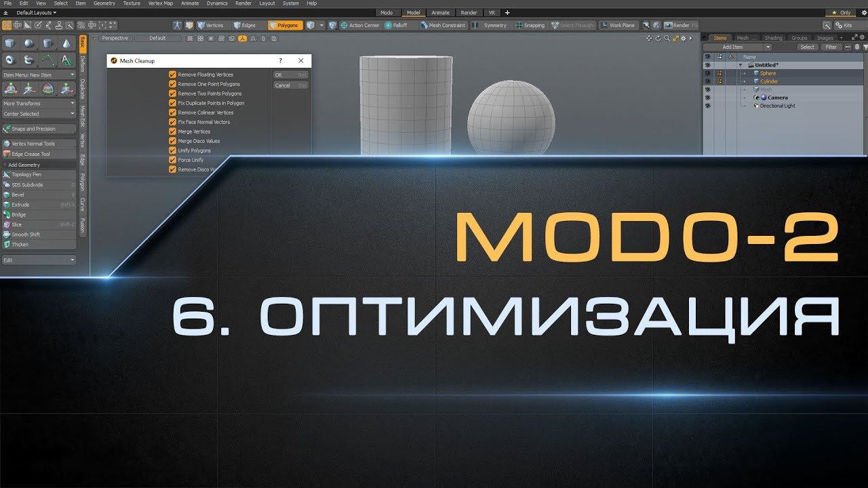Uncheck Merge Vertices checkbox
Screen dimensions: 868x488
[x=172, y=131]
